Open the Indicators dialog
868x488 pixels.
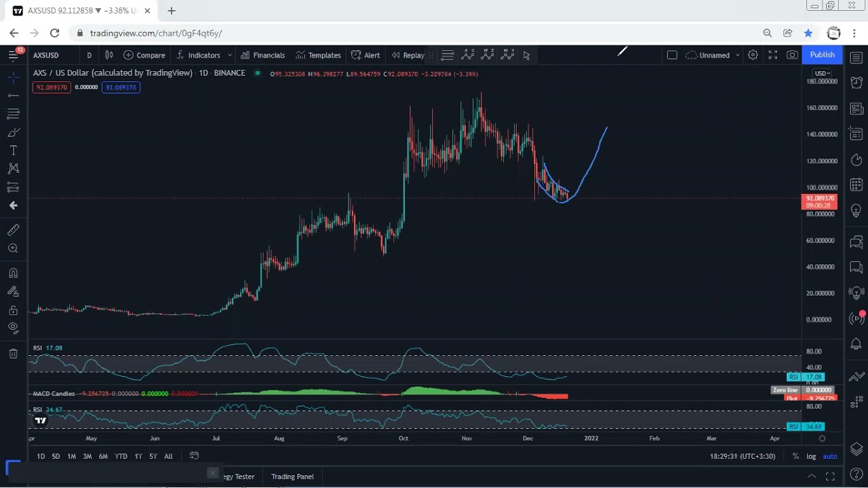(x=198, y=55)
